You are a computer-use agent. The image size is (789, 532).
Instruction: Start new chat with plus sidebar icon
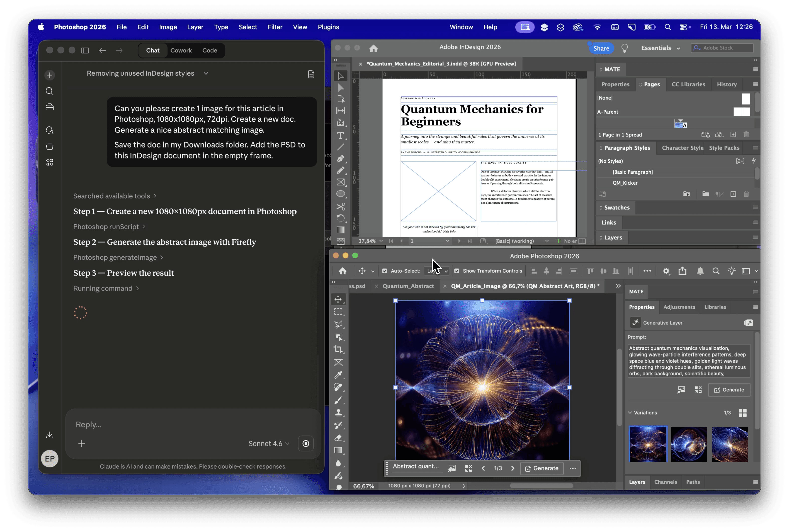pos(50,75)
